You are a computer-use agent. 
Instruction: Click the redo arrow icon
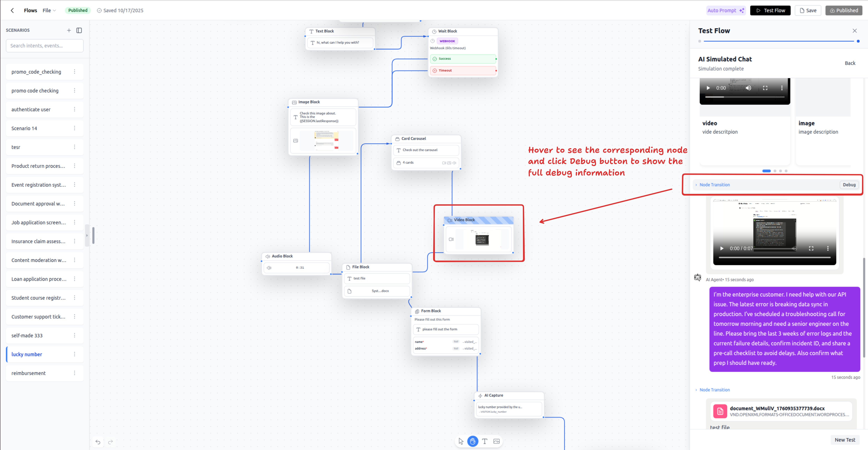tap(110, 442)
